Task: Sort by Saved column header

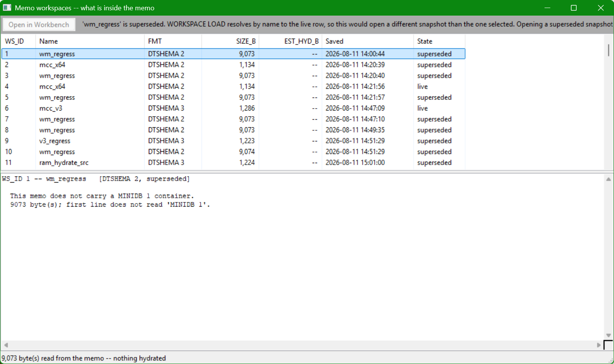Action: [368, 41]
